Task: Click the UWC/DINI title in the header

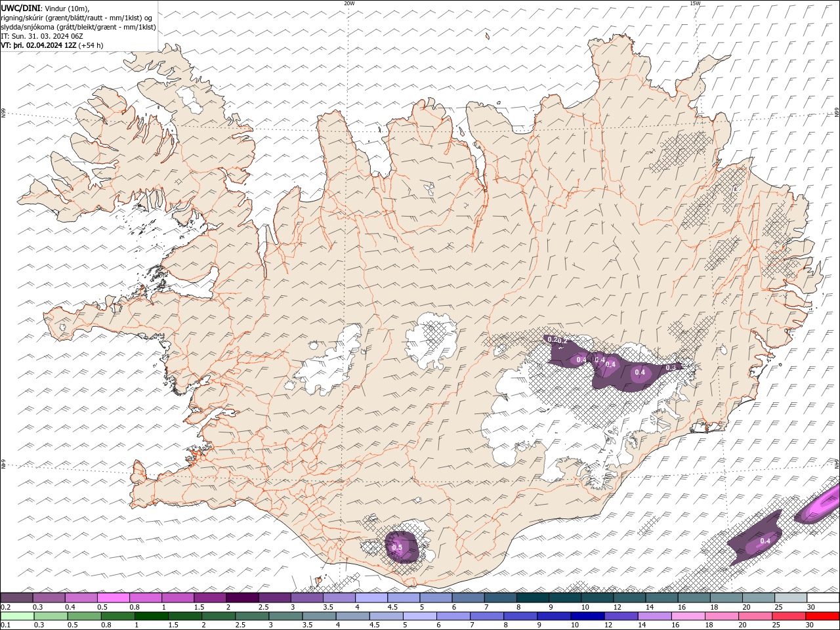Action: pyautogui.click(x=20, y=7)
